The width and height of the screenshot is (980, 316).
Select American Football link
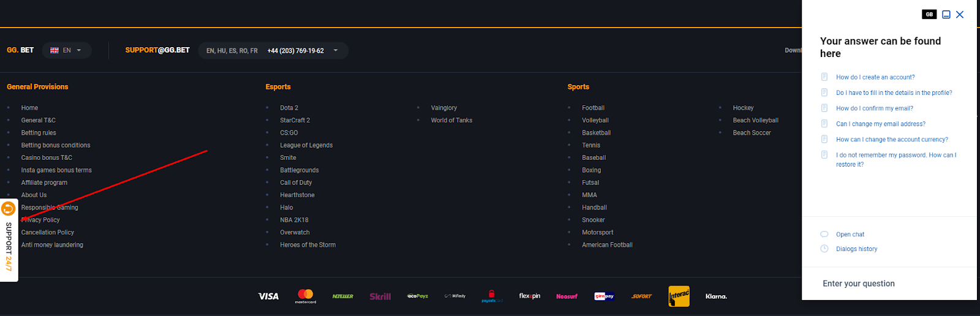[x=608, y=245]
